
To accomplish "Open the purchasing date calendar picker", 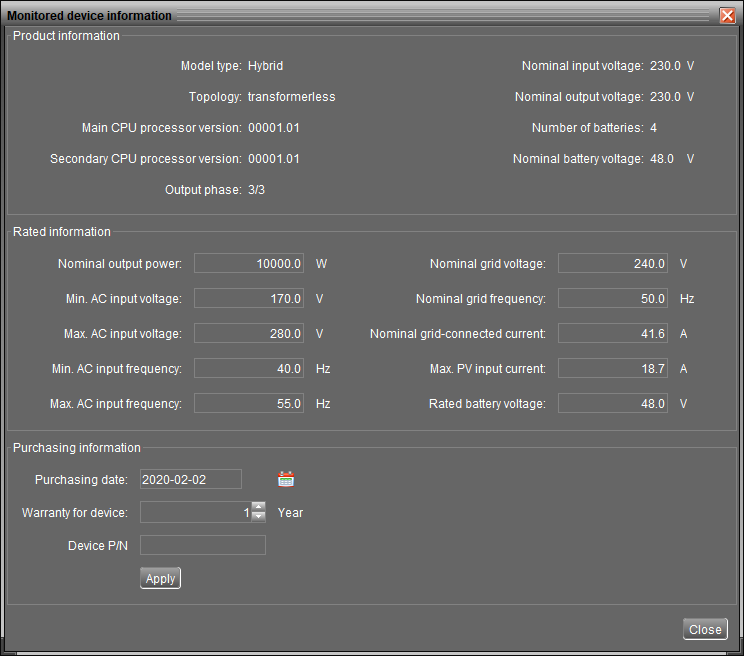I will pyautogui.click(x=286, y=479).
